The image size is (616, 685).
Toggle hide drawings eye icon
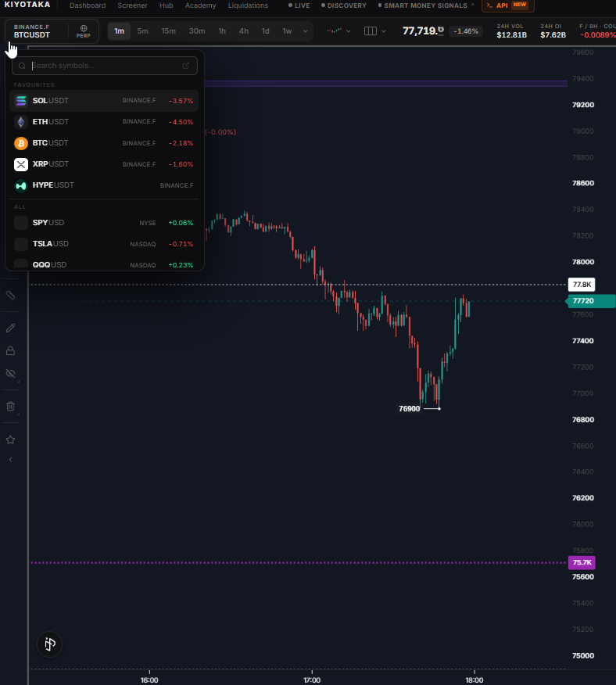click(x=10, y=374)
